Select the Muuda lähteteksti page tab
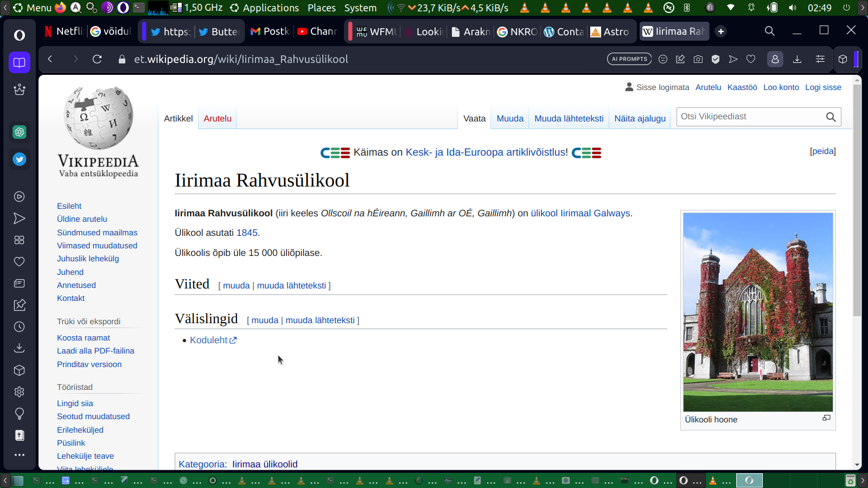Image resolution: width=868 pixels, height=488 pixels. 569,118
